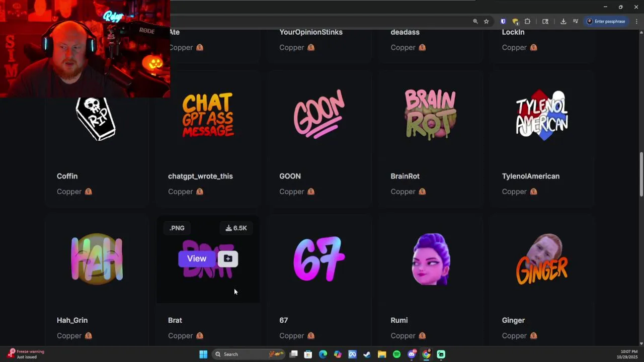Open File Explorer from the taskbar
644x362 pixels.
pyautogui.click(x=382, y=354)
